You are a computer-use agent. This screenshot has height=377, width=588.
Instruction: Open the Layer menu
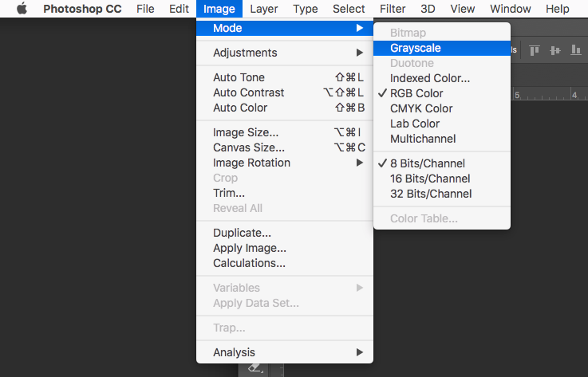click(264, 9)
